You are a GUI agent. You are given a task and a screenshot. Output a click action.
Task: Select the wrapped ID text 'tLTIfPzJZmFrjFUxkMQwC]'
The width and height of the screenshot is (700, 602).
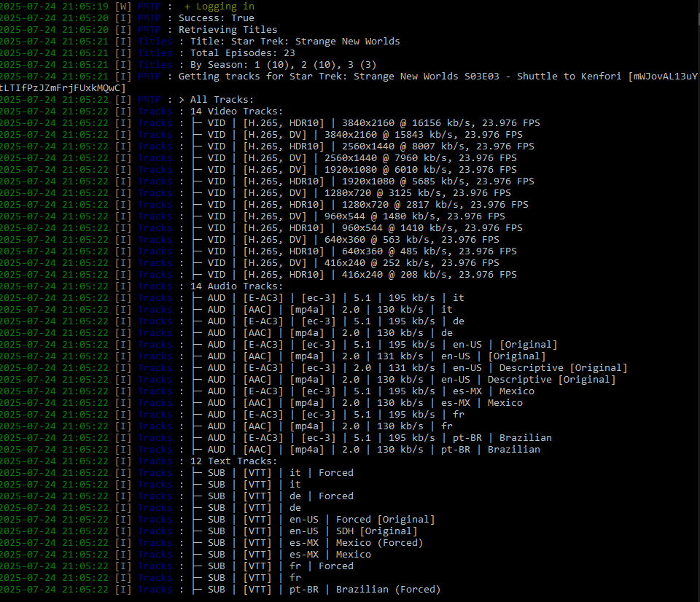click(63, 88)
